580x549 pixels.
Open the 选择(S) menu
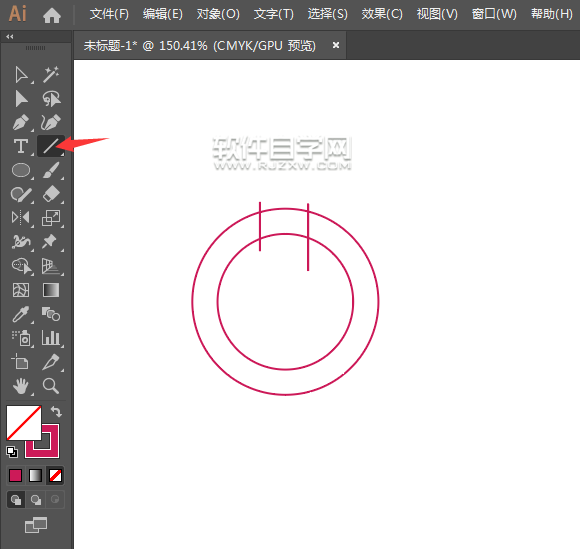point(328,14)
